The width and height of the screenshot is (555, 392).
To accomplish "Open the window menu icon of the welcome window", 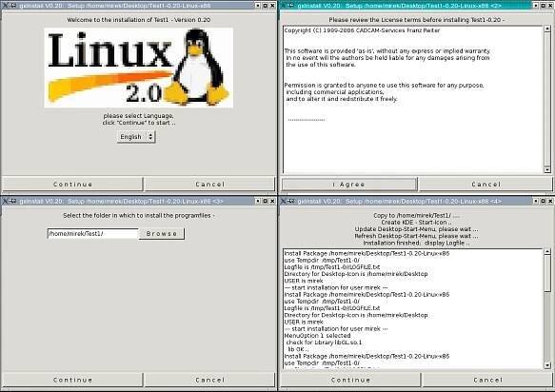I will pos(5,6).
